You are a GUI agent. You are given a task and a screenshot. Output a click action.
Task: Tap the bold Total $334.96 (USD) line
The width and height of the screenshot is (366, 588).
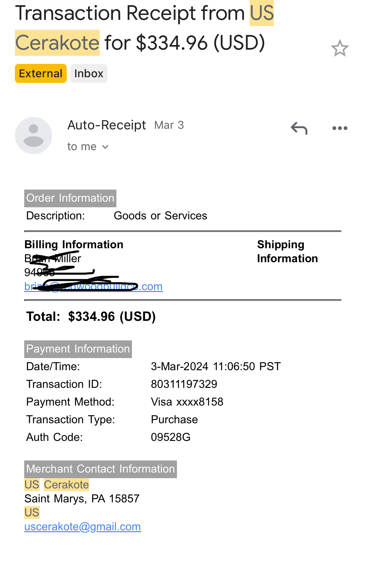(x=91, y=316)
